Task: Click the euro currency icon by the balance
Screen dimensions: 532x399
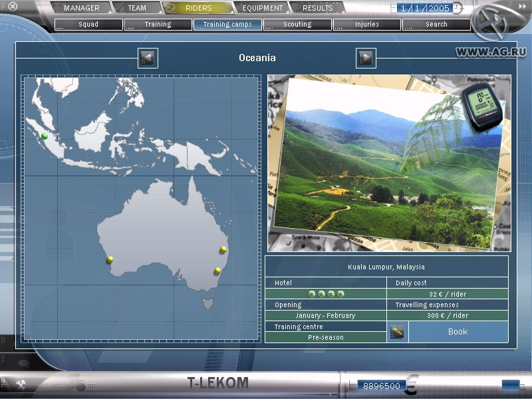Action: pyautogui.click(x=412, y=385)
